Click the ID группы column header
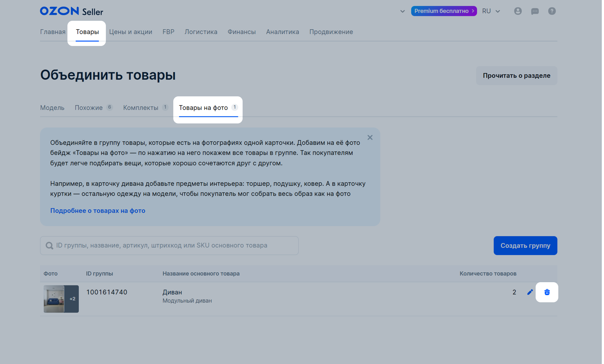 click(100, 274)
